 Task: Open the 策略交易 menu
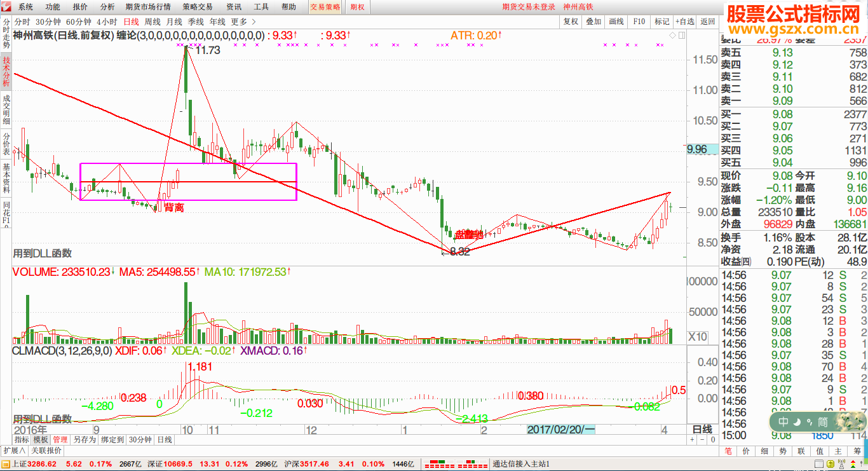(198, 7)
